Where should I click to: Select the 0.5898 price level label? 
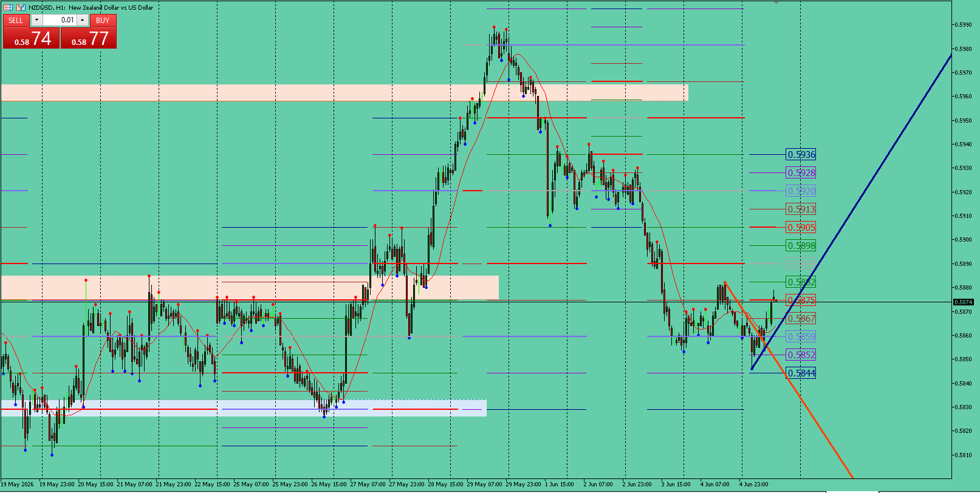point(801,245)
